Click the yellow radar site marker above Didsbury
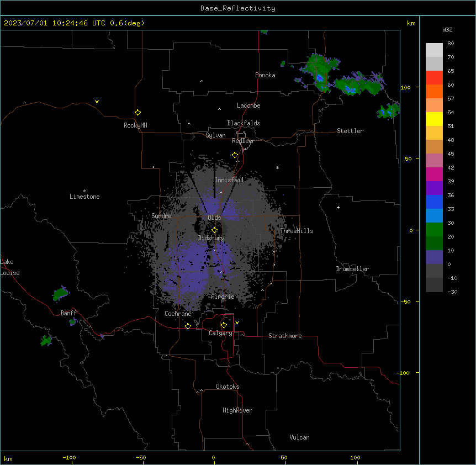The width and height of the screenshot is (476, 465). 214,230
